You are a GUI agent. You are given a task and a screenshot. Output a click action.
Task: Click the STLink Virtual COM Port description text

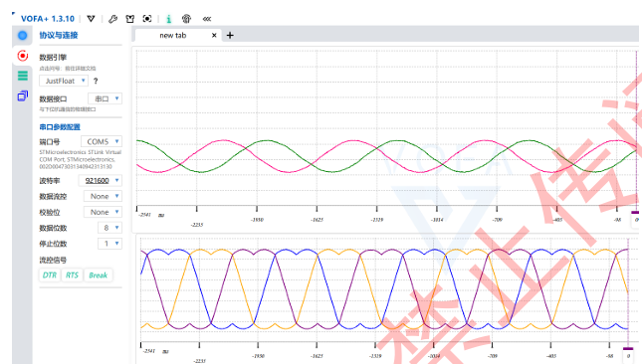(81, 159)
